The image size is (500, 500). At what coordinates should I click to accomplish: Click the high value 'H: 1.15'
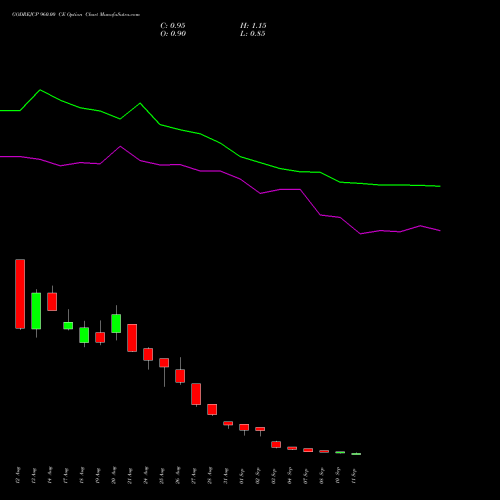(253, 26)
